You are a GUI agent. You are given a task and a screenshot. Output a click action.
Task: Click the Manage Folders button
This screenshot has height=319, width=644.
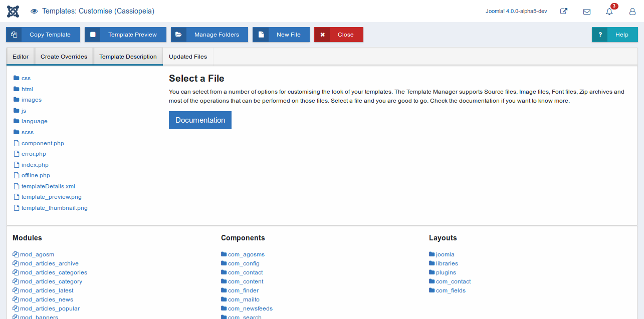pyautogui.click(x=209, y=35)
